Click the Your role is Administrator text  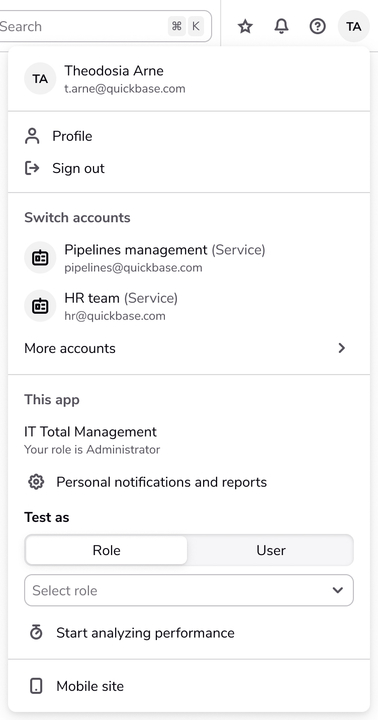[x=92, y=449]
